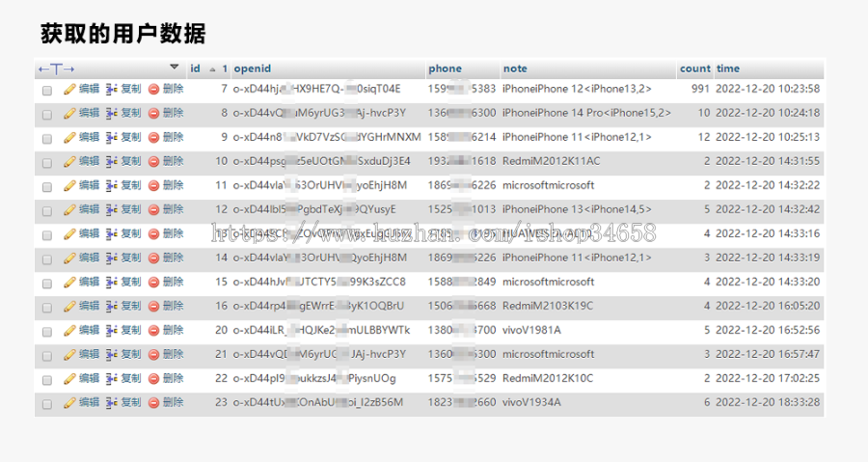Click the time "2022-12-20 14:31:55"
Screen dimensions: 868x462
tap(768, 162)
